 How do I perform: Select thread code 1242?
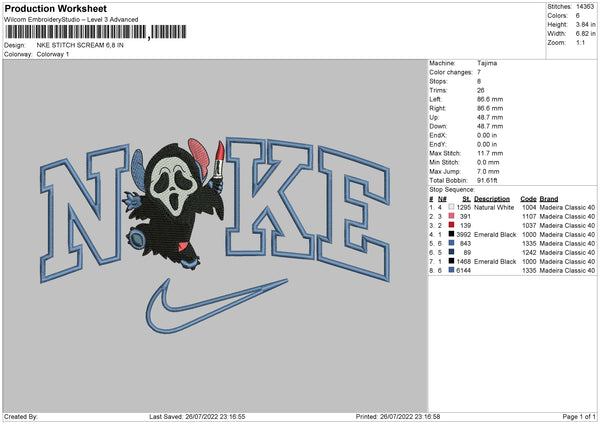coord(529,253)
